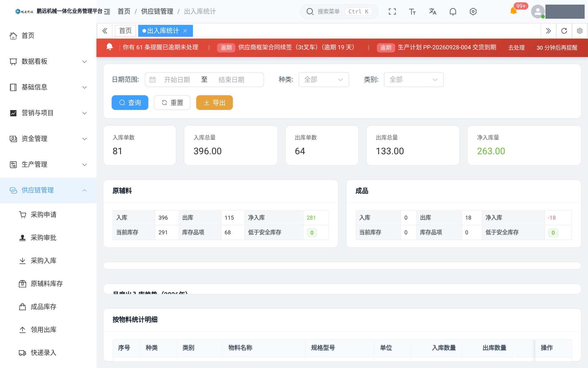
Task: Enter fullscreen mode icon
Action: coord(392,12)
